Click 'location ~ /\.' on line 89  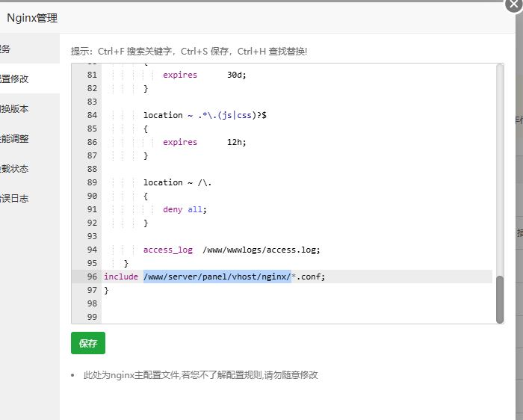178,182
